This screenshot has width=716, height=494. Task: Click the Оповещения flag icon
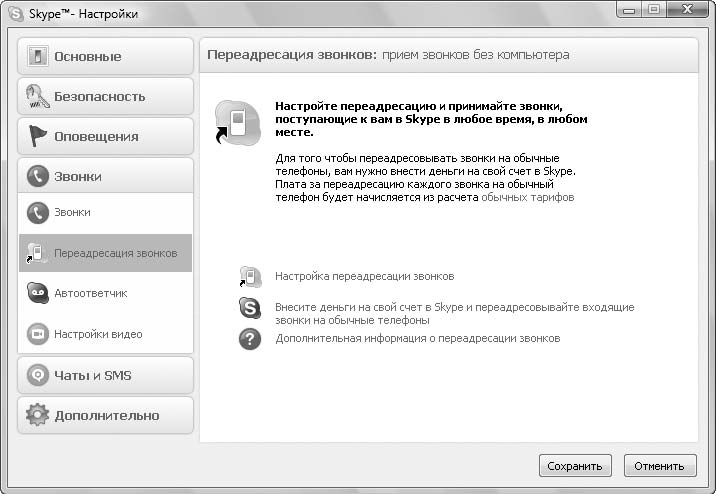[37, 136]
